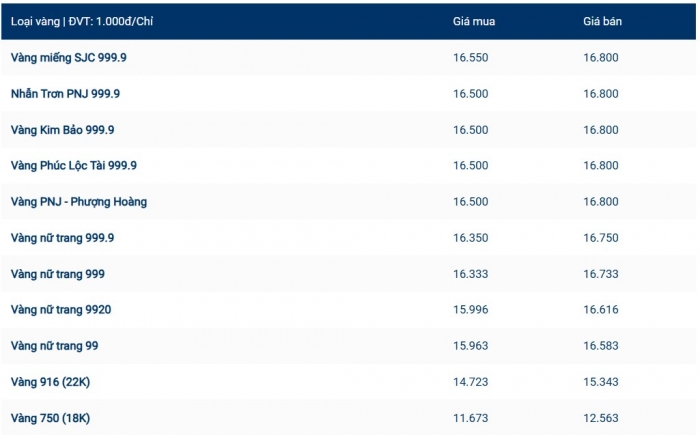Screen dimensions: 700x435
Task: Click the 16.583 sell price cell
Action: tap(601, 346)
